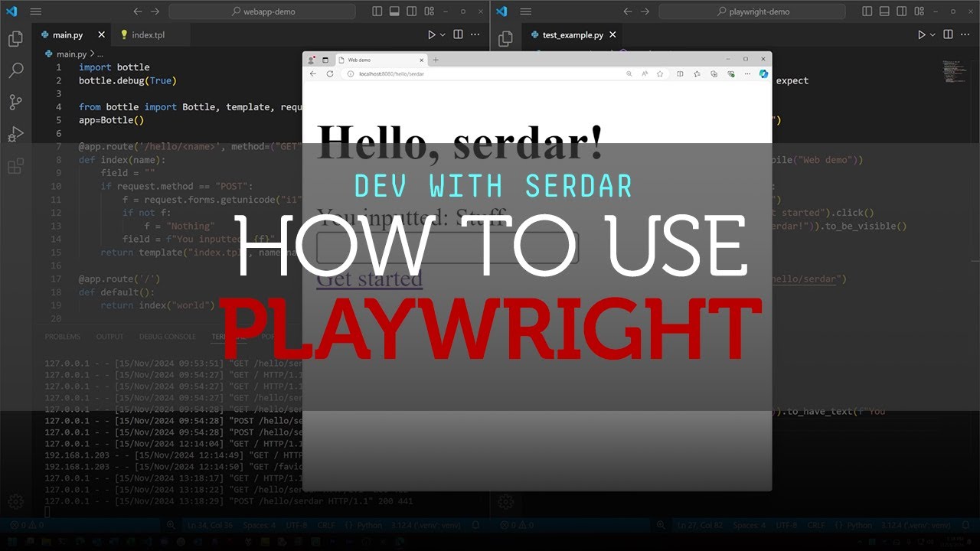Open split screen in the browser toolbar
Viewport: 980px width, 551px height.
point(680,74)
